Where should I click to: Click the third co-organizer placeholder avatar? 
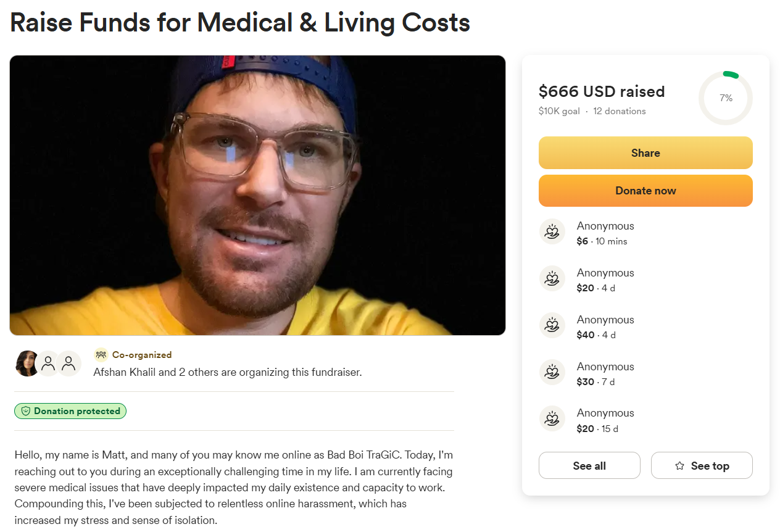[x=69, y=364]
